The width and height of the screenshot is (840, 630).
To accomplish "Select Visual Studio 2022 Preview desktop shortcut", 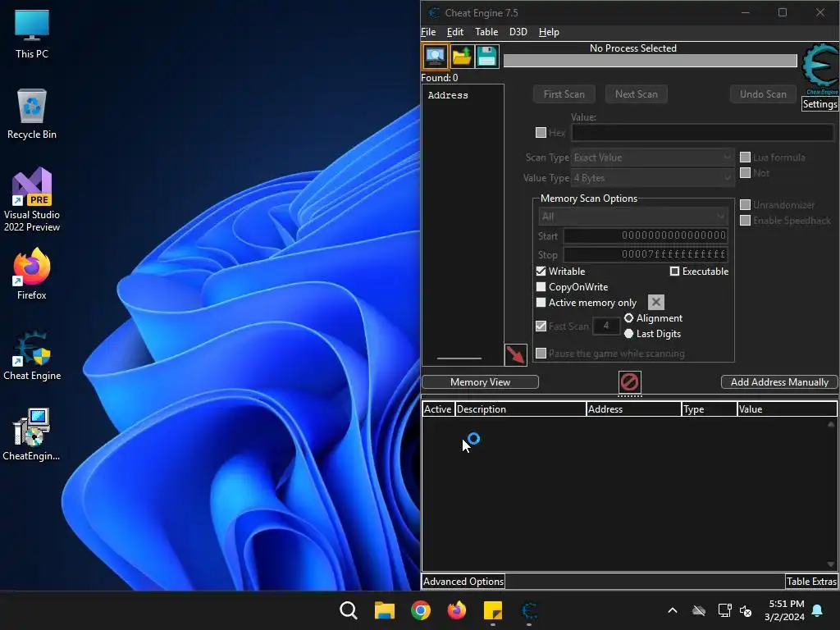I will pos(32,199).
